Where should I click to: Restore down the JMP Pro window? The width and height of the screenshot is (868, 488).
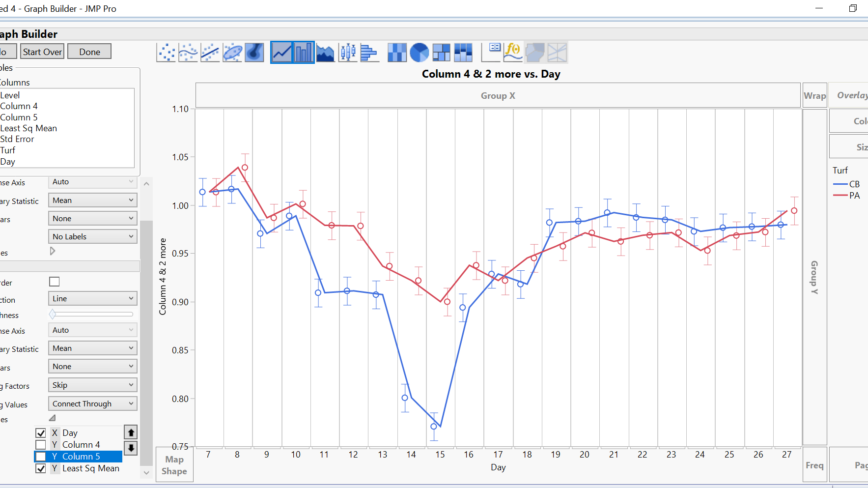[853, 8]
